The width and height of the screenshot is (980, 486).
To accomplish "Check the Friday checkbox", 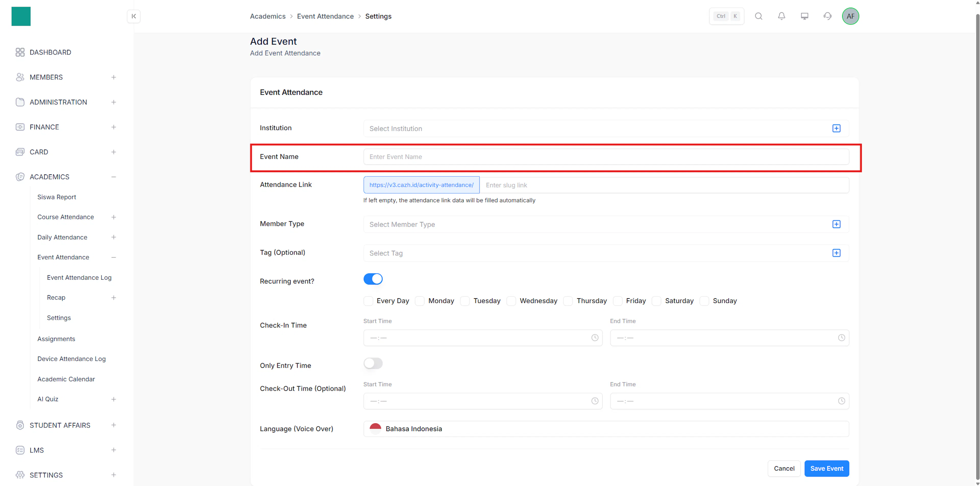I will click(x=618, y=301).
